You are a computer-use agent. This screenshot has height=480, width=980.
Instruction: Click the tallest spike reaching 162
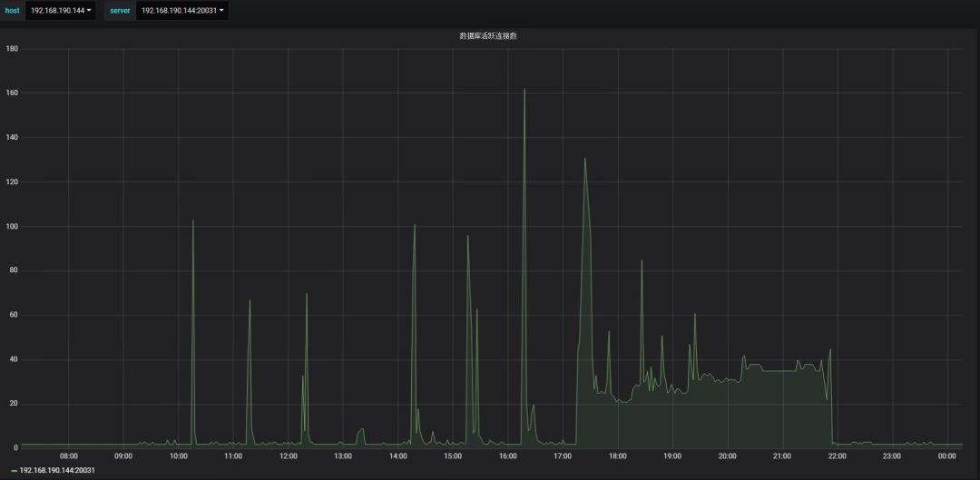pos(524,90)
